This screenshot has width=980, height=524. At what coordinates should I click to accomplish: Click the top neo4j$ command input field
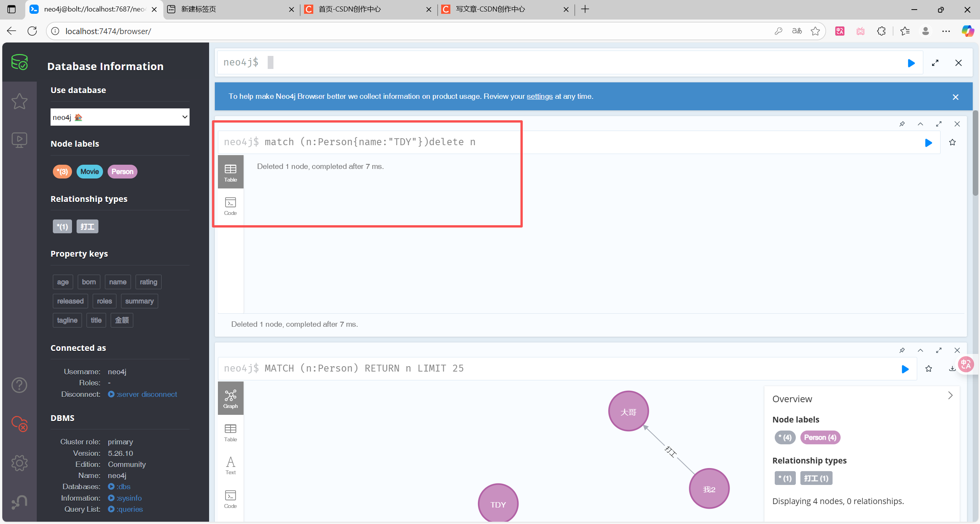pos(536,62)
